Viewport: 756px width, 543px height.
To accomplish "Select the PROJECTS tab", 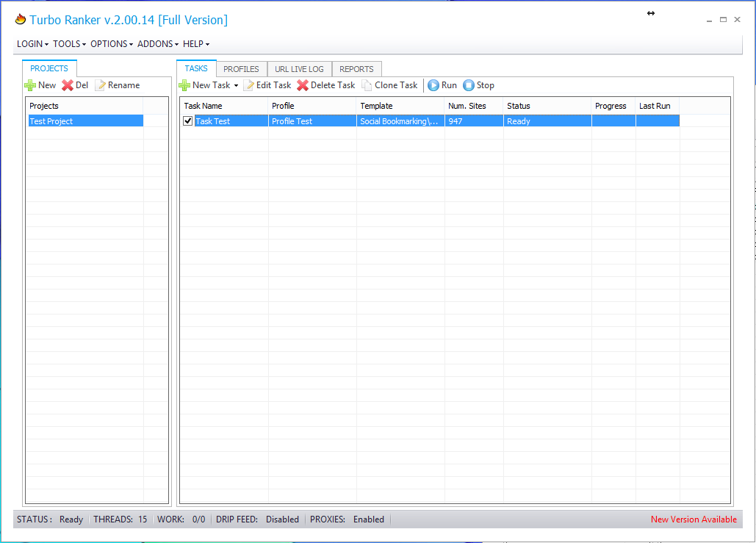I will tap(49, 68).
